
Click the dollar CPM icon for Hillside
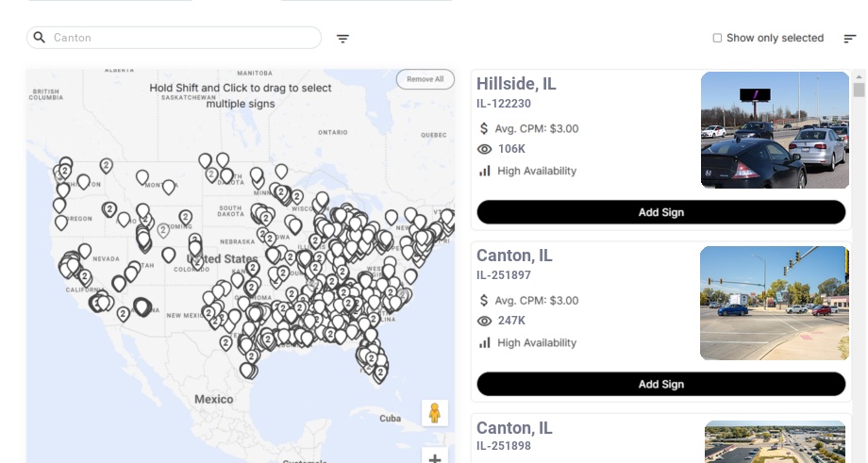click(x=485, y=129)
